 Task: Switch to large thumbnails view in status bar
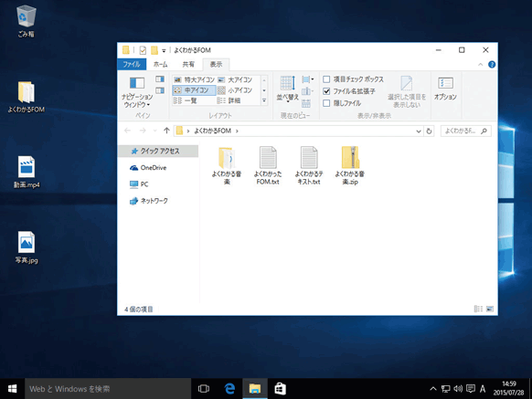(490, 309)
